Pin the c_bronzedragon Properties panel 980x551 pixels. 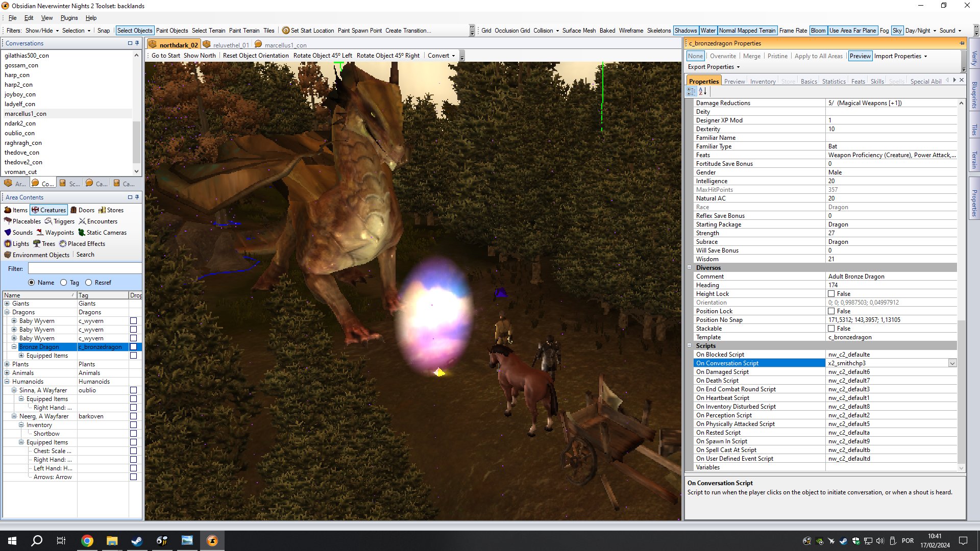pos(962,43)
